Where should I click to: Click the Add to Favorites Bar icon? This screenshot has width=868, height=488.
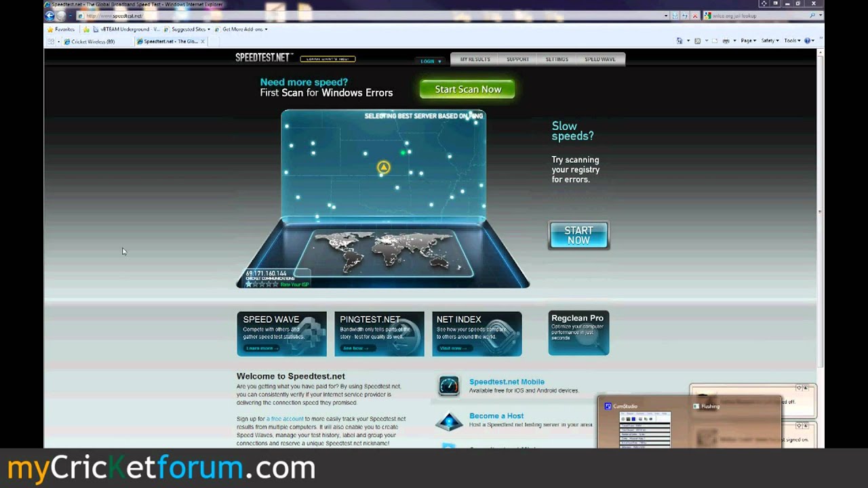pos(86,29)
